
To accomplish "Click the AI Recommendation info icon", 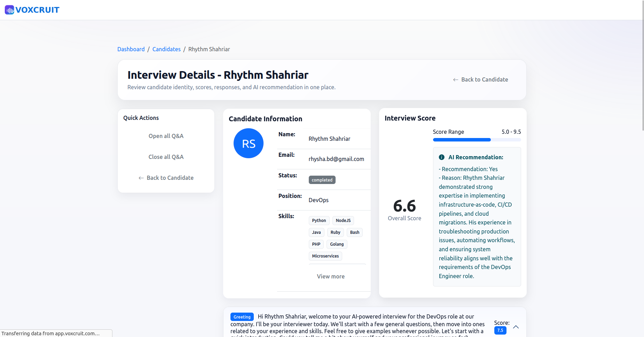I will point(441,157).
